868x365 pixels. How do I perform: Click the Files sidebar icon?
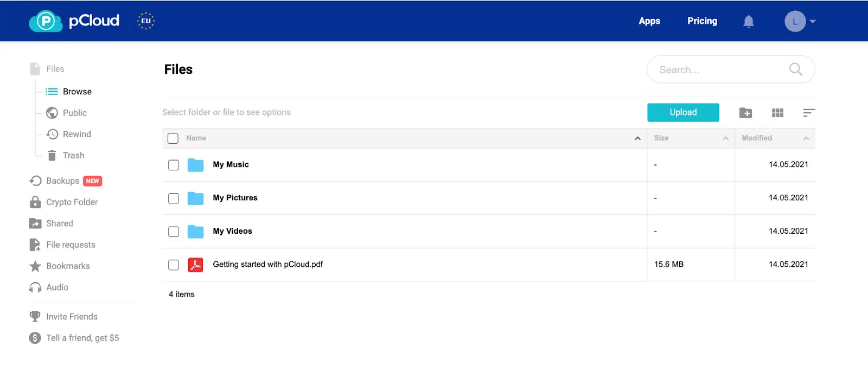(35, 69)
